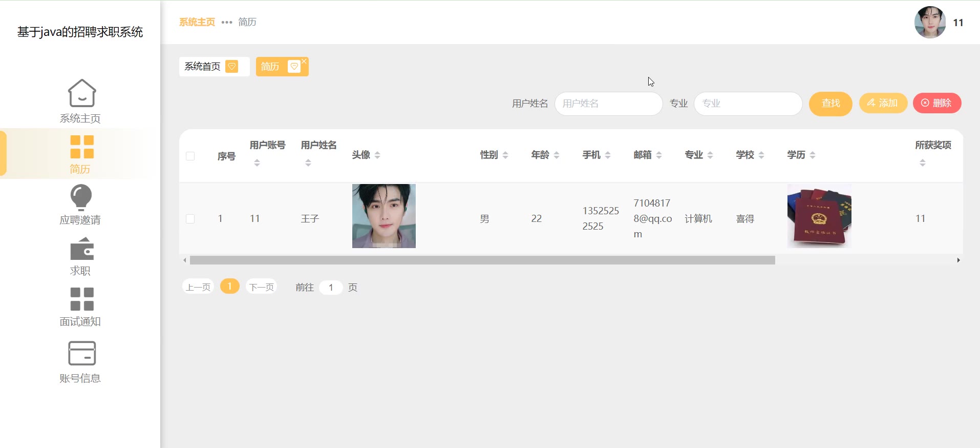Sort by 学历 column arrows
The image size is (980, 448).
pyautogui.click(x=813, y=155)
